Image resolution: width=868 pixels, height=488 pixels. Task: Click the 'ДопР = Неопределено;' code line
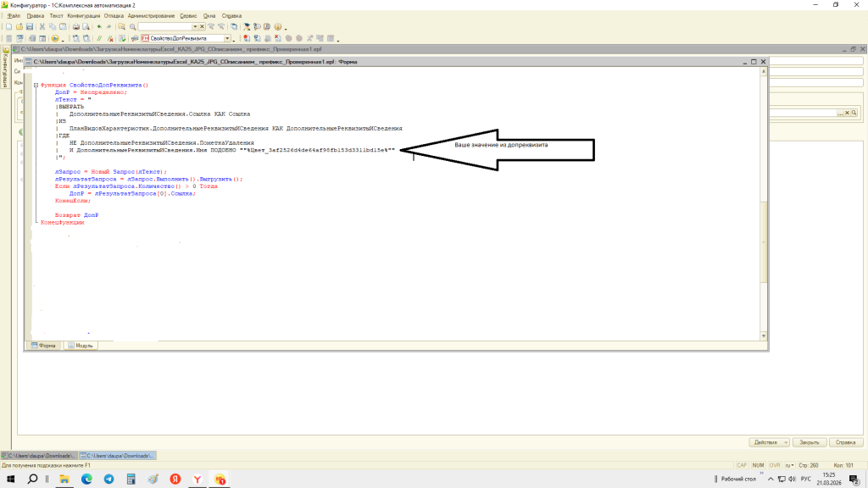click(x=91, y=92)
